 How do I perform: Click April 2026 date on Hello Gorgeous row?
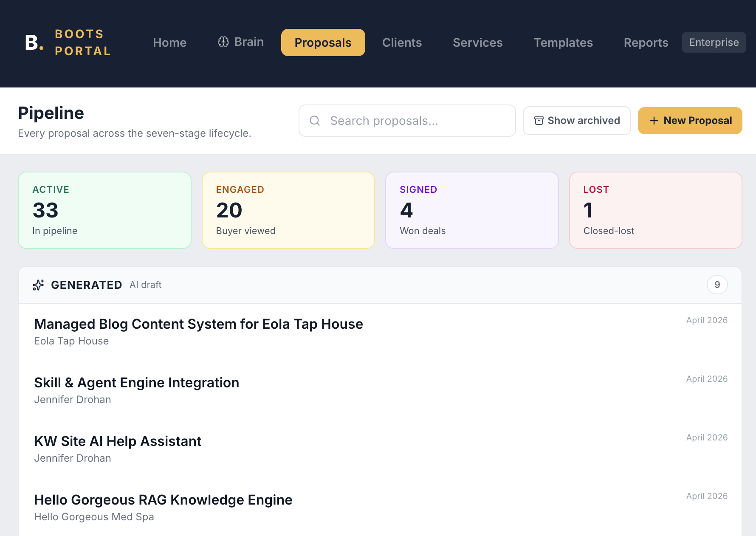tap(707, 496)
